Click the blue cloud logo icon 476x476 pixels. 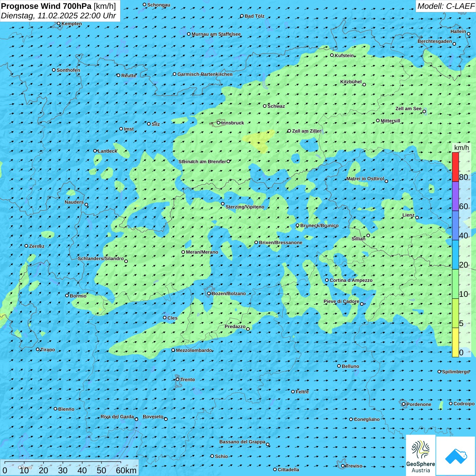tap(456, 456)
